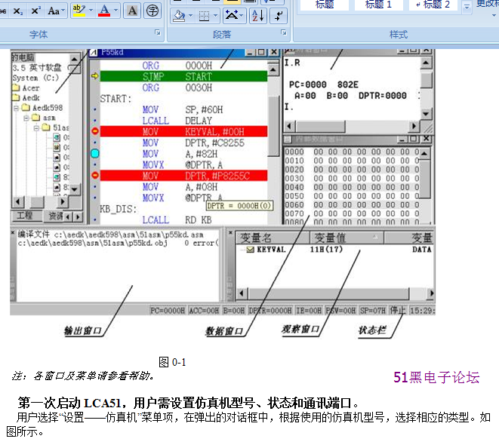Toggle breakpoint on MOV DPTR, #P8255C line
Viewport: 499px width, 448px height.
pyautogui.click(x=95, y=176)
